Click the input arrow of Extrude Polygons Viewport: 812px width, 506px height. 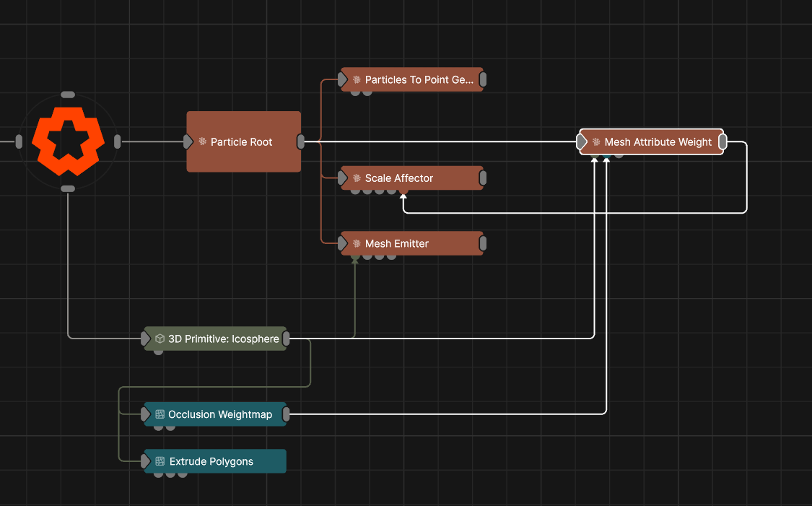tap(147, 461)
